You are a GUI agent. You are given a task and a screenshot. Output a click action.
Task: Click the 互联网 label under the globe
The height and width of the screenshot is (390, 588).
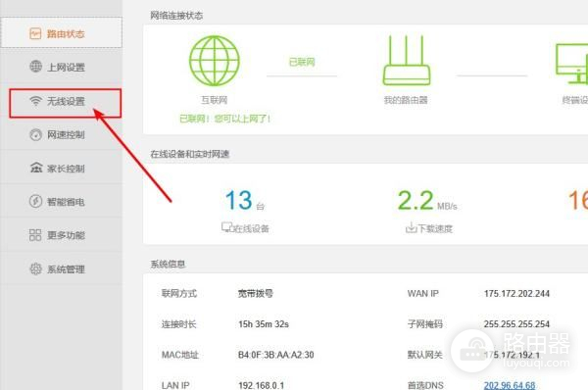point(214,100)
